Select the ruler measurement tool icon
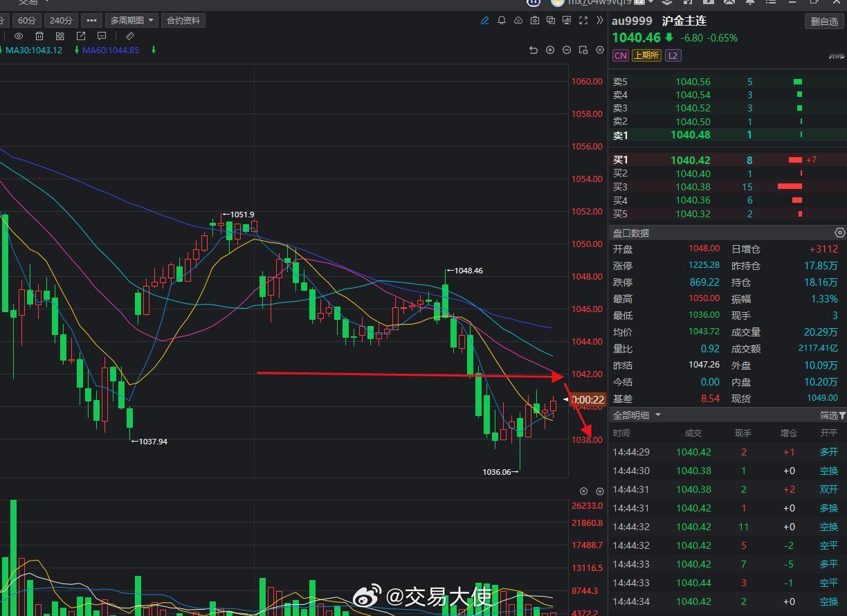The height and width of the screenshot is (616, 847). click(129, 36)
